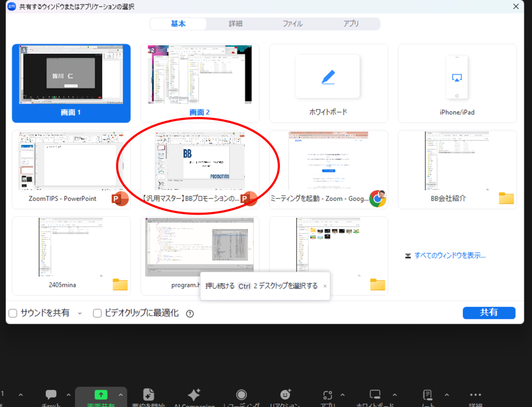The image size is (532, 407).
Task: Click the recording icon in the toolbar
Action: [242, 395]
